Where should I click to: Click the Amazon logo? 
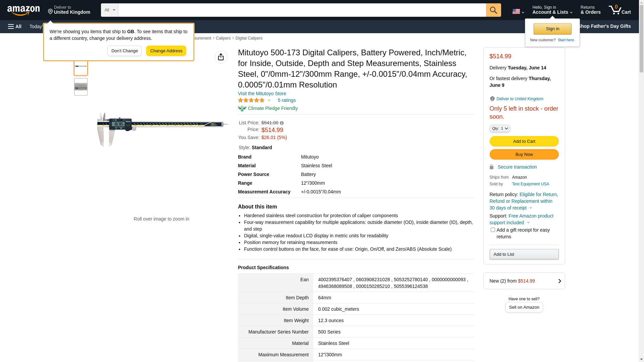[x=23, y=10]
